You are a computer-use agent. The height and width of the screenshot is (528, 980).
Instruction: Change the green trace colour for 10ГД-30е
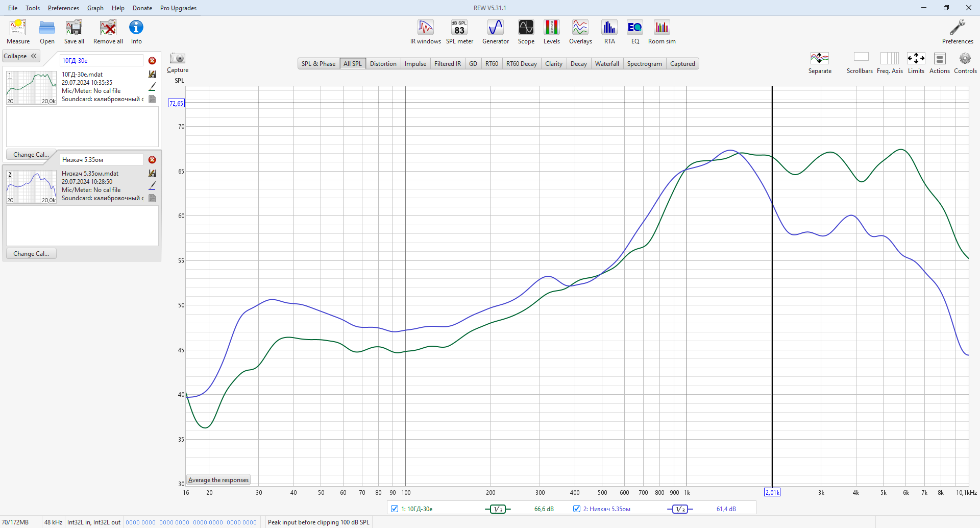point(152,87)
